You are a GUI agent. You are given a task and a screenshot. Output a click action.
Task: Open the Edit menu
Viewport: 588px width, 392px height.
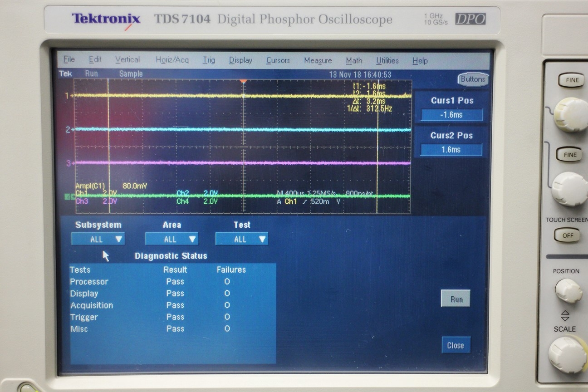(95, 60)
